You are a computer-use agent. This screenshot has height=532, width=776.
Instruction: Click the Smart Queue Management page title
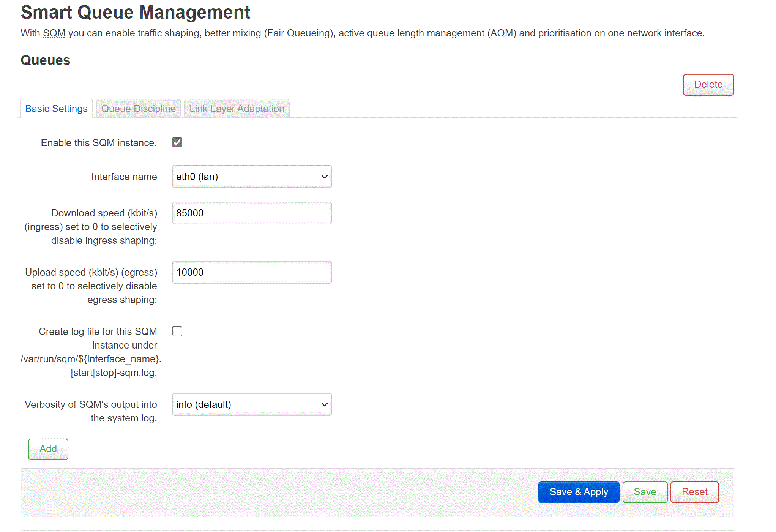point(135,12)
